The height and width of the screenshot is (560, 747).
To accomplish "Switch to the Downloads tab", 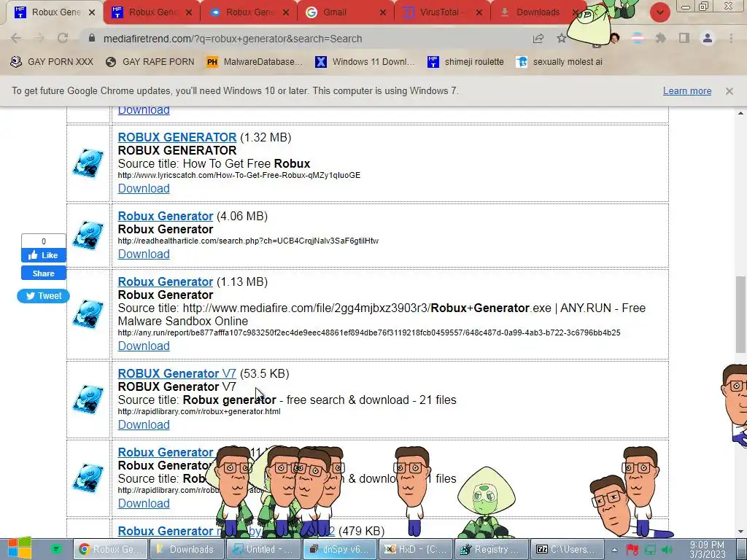I will point(538,12).
